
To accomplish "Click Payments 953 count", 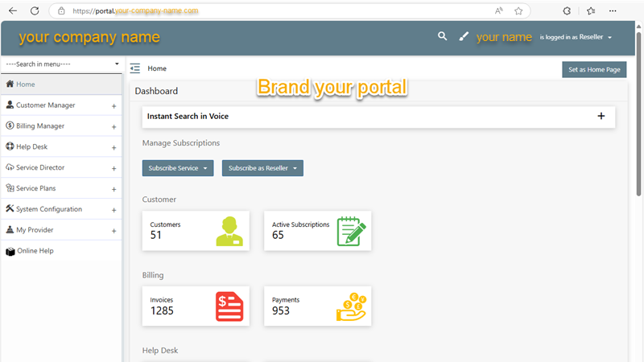I will click(281, 311).
